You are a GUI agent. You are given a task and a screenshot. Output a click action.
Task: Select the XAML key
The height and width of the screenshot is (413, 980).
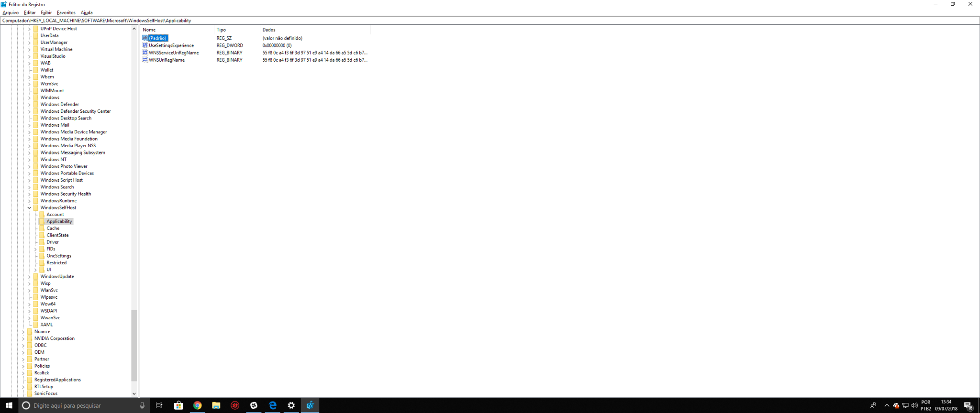tap(46, 325)
